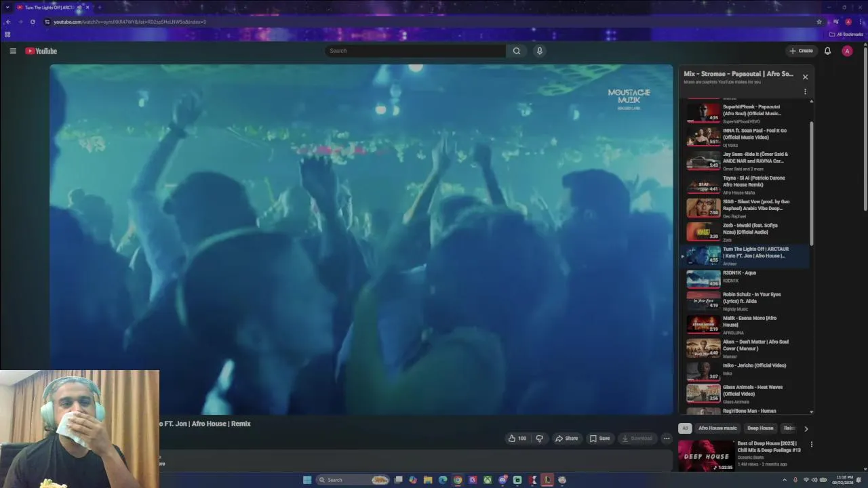Open Microsoft Edge from the taskbar
The height and width of the screenshot is (488, 868).
point(443,480)
